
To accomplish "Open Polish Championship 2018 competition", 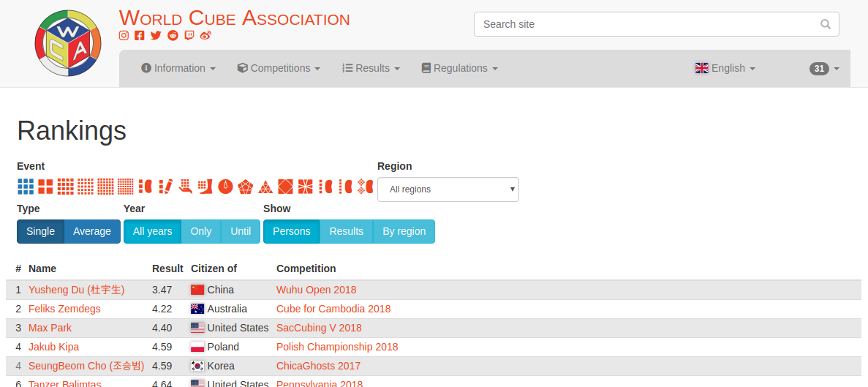I will (x=337, y=347).
